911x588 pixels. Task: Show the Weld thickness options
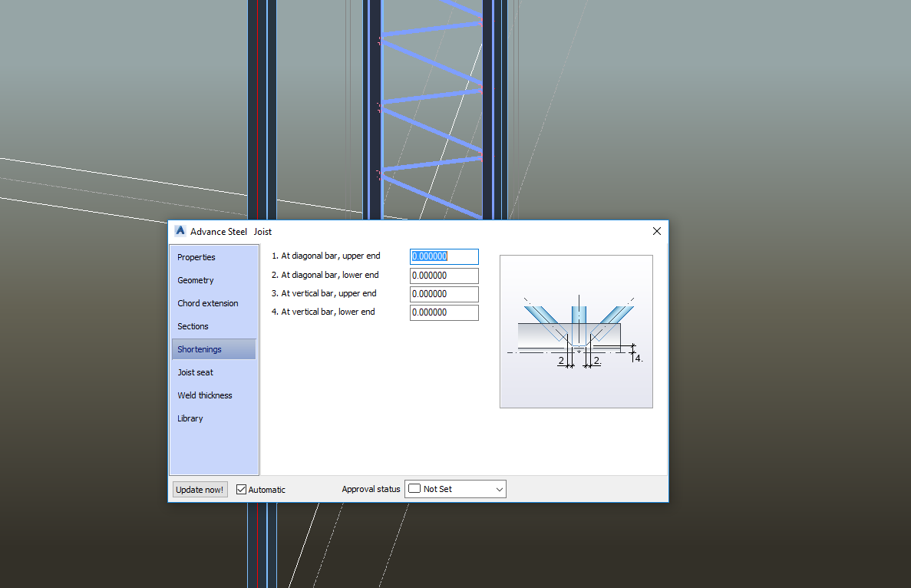click(x=204, y=395)
